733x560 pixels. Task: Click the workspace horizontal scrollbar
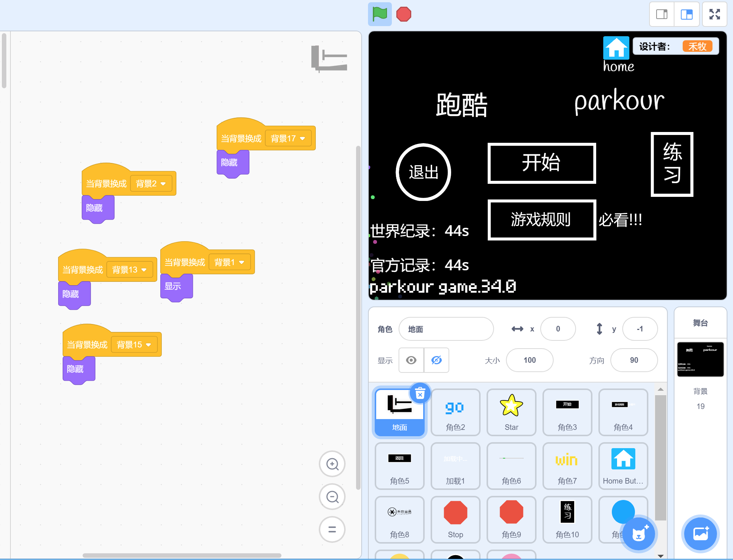(x=182, y=556)
